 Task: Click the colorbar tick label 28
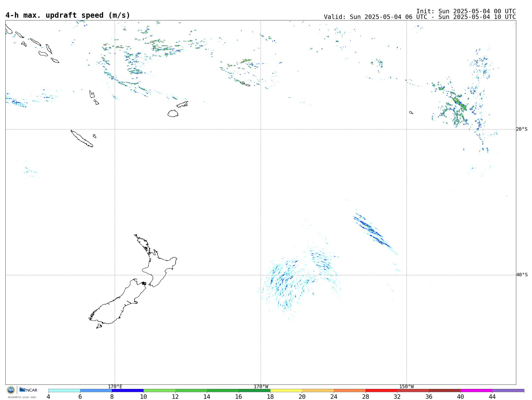366,397
